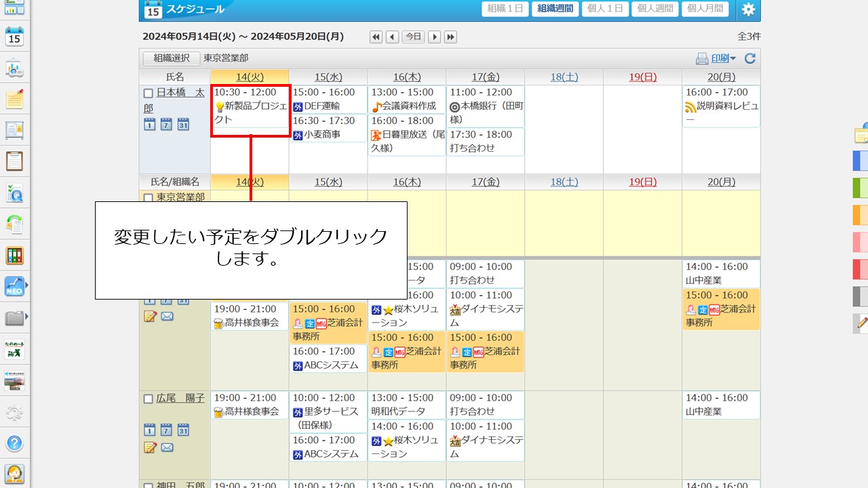Open the clipboard icon in left sidebar
868x488 pixels.
[14, 161]
